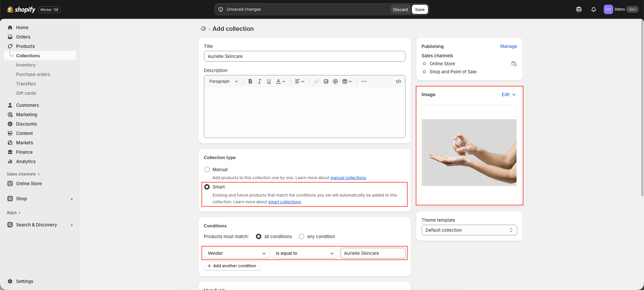Viewport: 644px width, 290px height.
Task: Select the 'all conditions' match option
Action: tap(259, 236)
